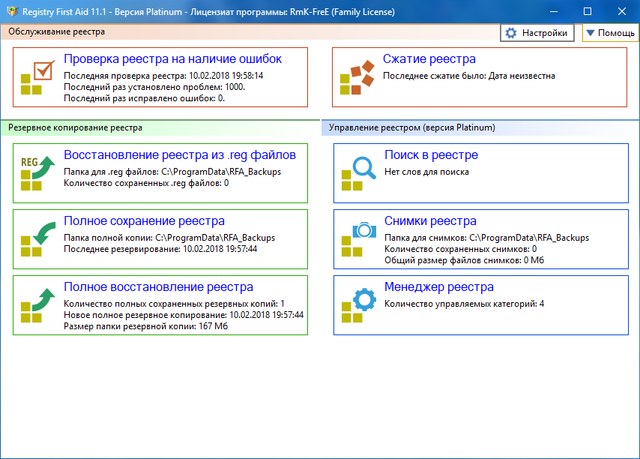Click the registry compression blocks icon
Screen dimensions: 640x459
(x=357, y=76)
